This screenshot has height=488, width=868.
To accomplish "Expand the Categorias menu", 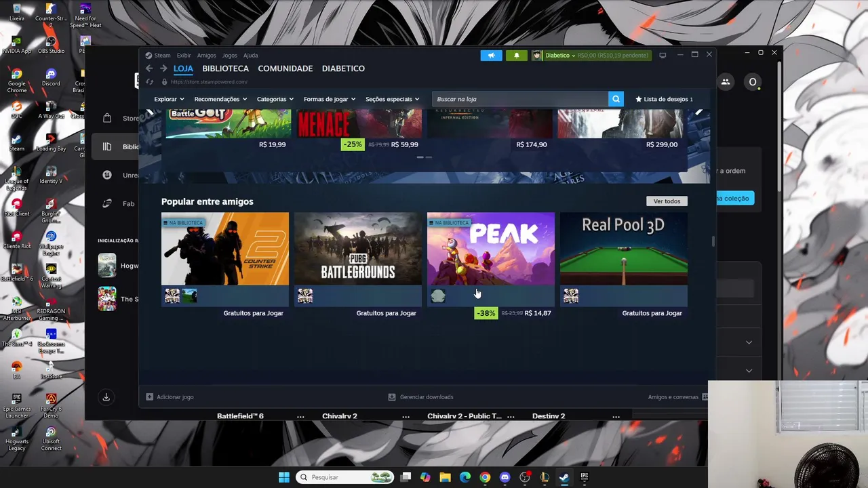I will click(275, 99).
